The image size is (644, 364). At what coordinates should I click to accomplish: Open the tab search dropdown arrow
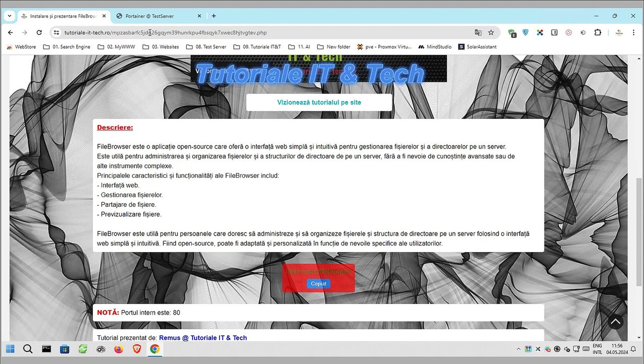point(10,16)
